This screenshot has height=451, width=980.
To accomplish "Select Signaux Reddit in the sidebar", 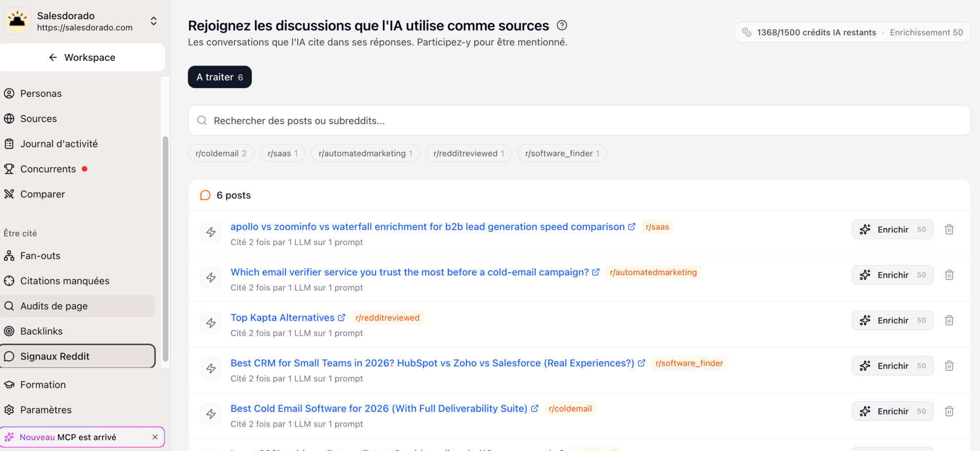I will 78,356.
